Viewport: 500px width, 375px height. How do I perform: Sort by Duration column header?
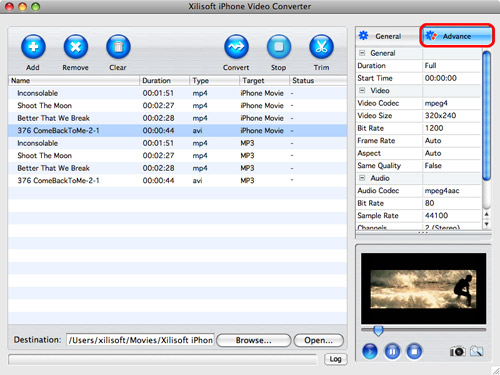click(165, 80)
